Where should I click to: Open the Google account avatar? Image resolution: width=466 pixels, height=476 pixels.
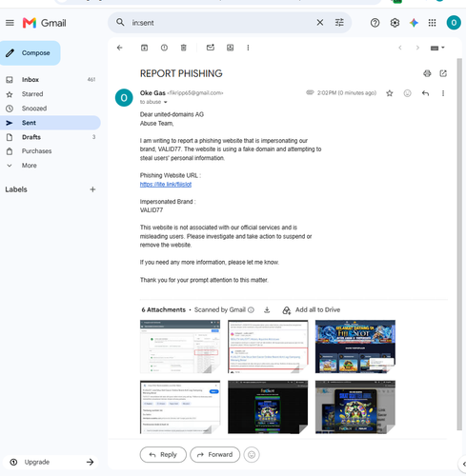tap(454, 23)
